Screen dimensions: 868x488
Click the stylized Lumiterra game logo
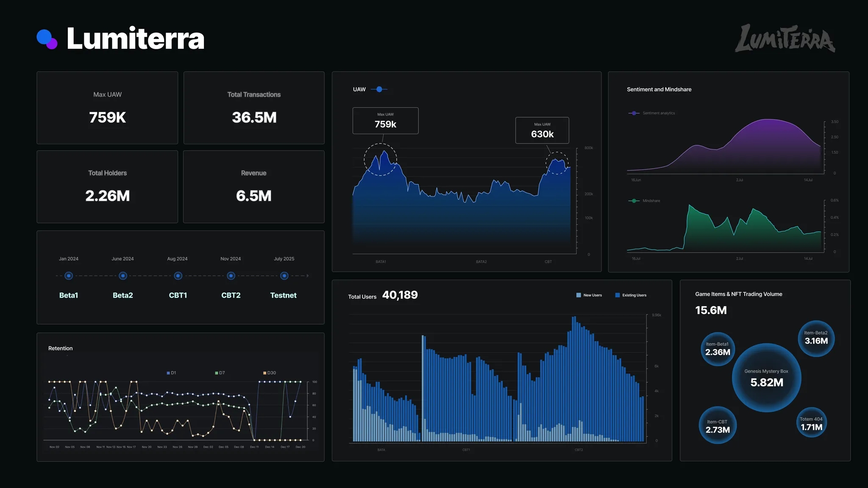click(785, 38)
